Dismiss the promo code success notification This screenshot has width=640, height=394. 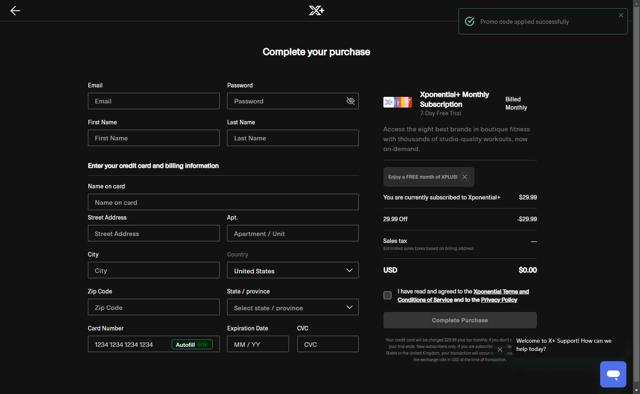click(x=621, y=15)
